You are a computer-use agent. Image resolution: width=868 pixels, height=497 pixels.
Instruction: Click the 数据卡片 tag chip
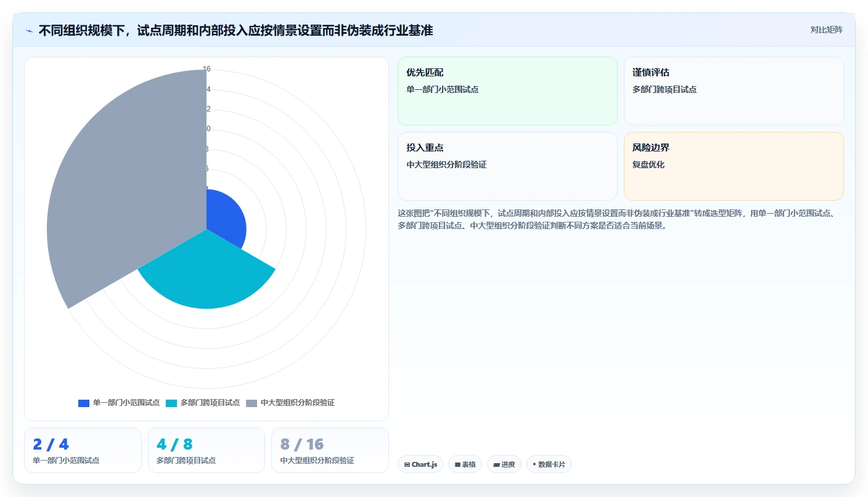tap(549, 464)
